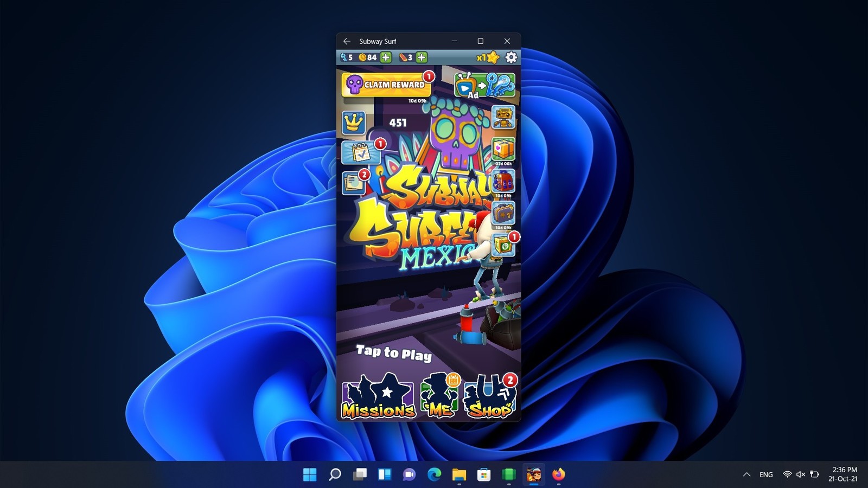Open the news papers icon

(x=354, y=183)
